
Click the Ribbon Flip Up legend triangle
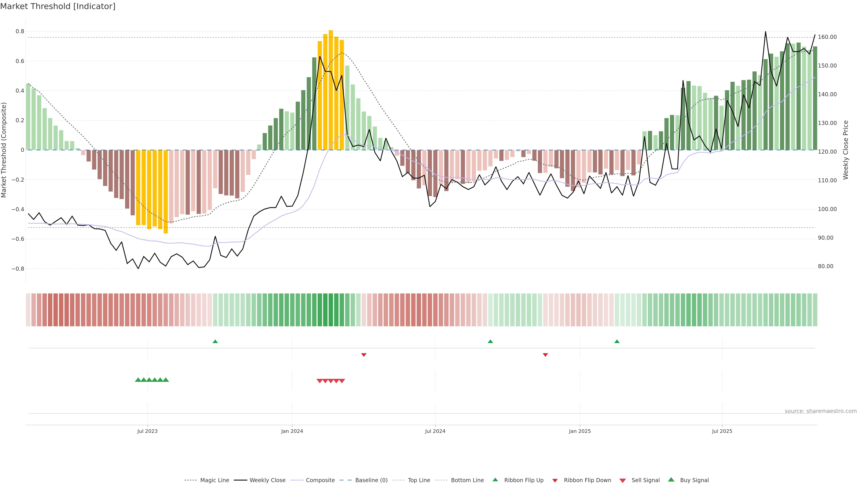495,480
